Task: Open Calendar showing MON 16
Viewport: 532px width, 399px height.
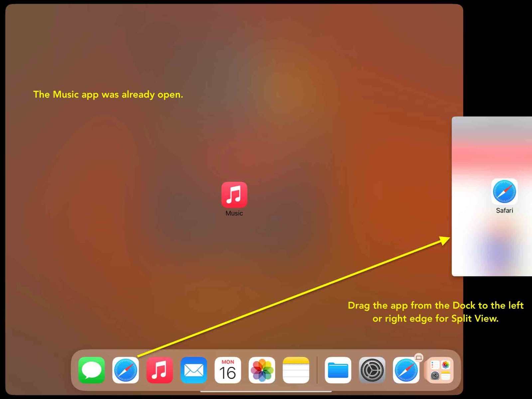Action: [x=228, y=370]
